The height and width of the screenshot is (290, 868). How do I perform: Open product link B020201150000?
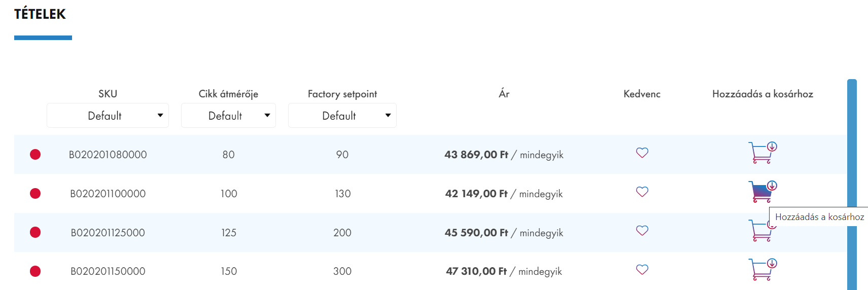pyautogui.click(x=108, y=271)
